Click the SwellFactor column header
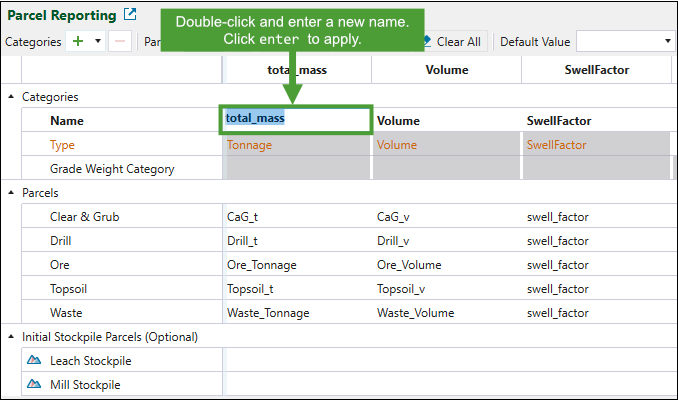Viewport: 678px width, 400px height. [x=596, y=70]
